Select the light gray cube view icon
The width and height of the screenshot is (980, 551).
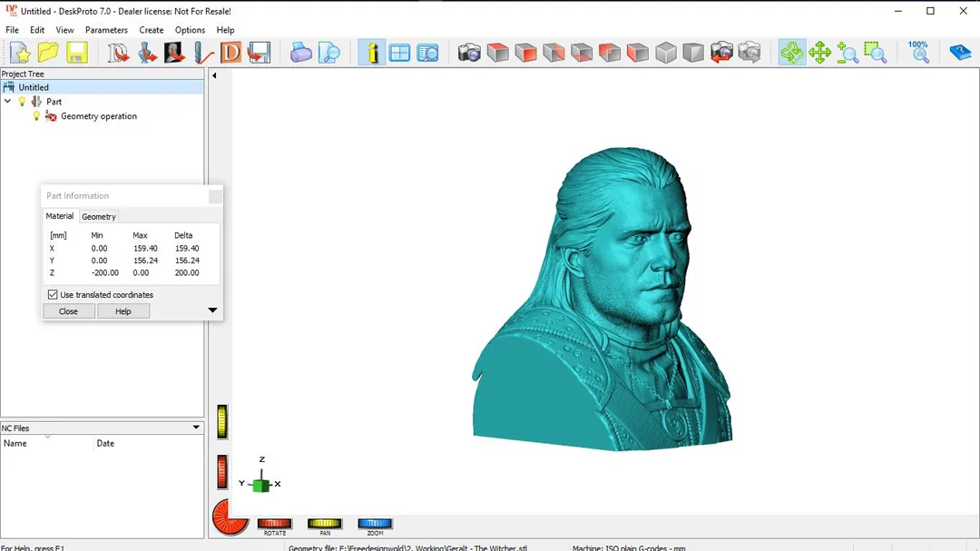pos(666,53)
